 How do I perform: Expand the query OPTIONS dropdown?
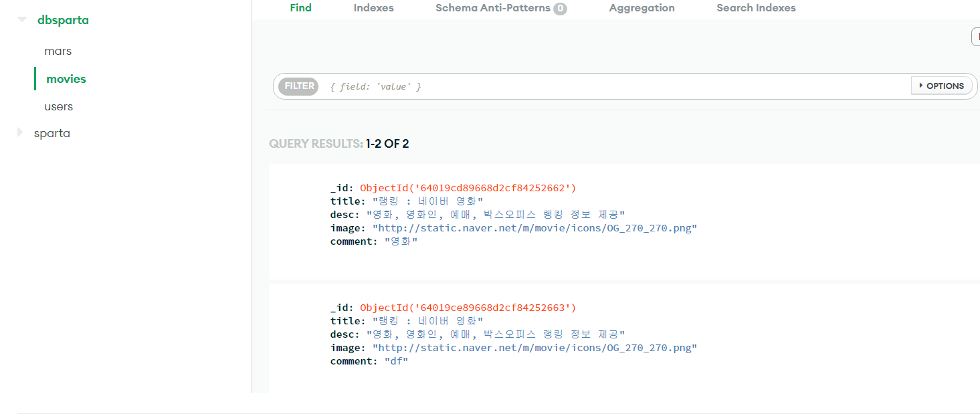941,86
